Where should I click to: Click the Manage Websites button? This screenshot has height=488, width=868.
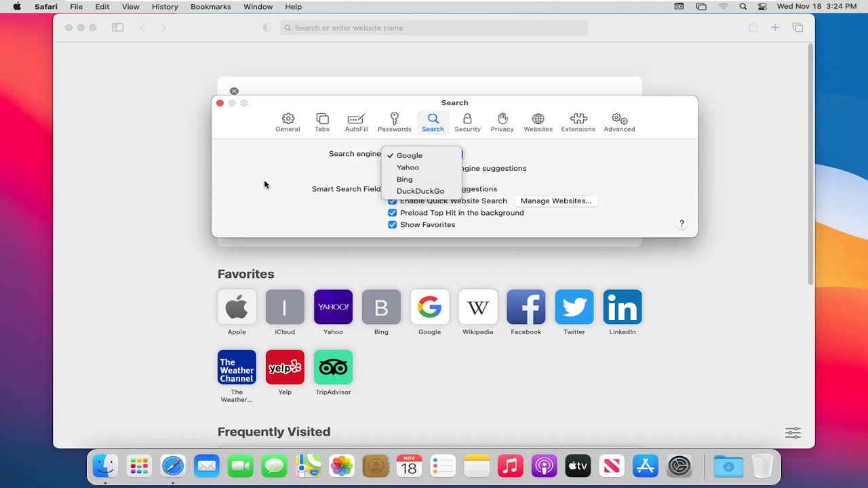click(x=556, y=201)
